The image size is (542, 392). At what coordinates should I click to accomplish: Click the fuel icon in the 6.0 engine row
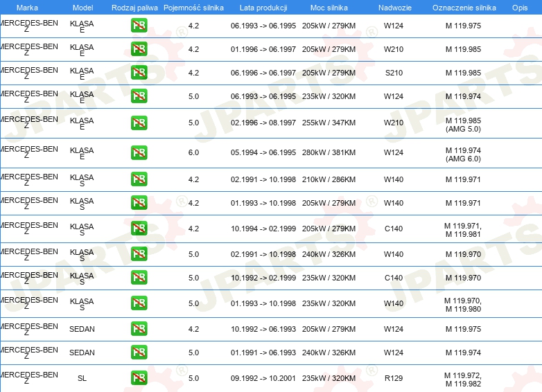pyautogui.click(x=139, y=152)
